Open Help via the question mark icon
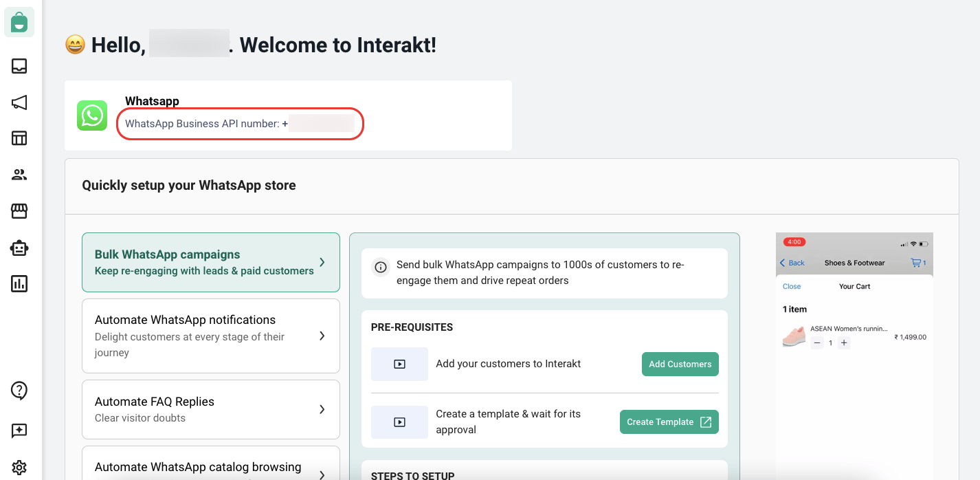 coord(19,391)
